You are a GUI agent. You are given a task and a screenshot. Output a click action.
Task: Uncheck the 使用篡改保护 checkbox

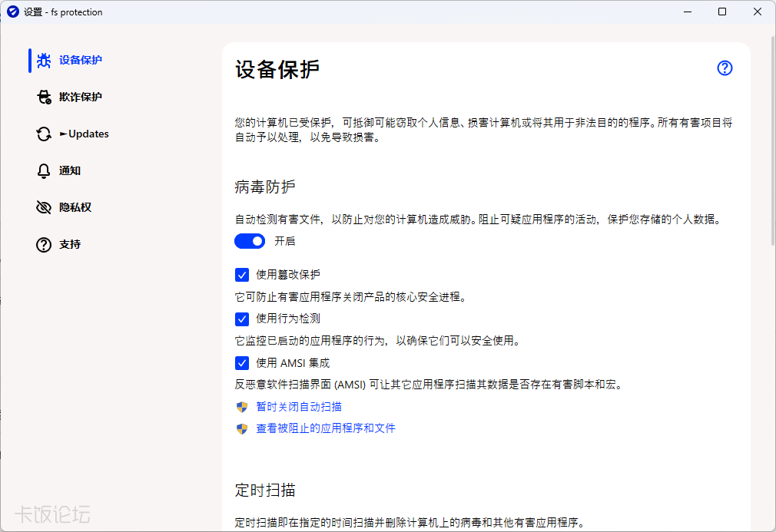[242, 275]
